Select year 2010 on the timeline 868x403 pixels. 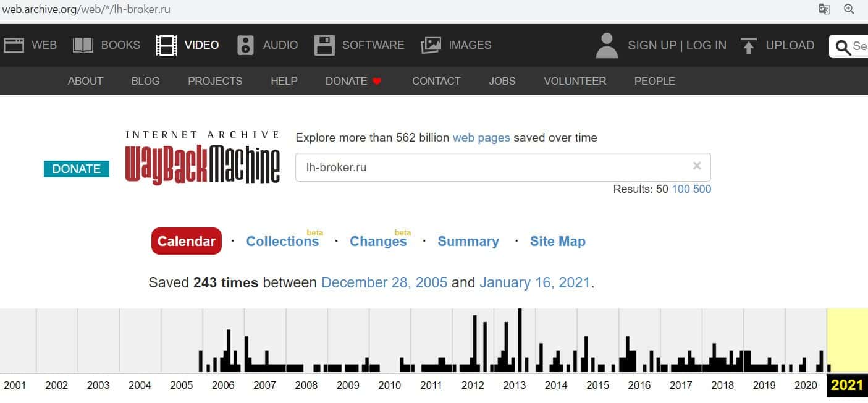pos(389,385)
